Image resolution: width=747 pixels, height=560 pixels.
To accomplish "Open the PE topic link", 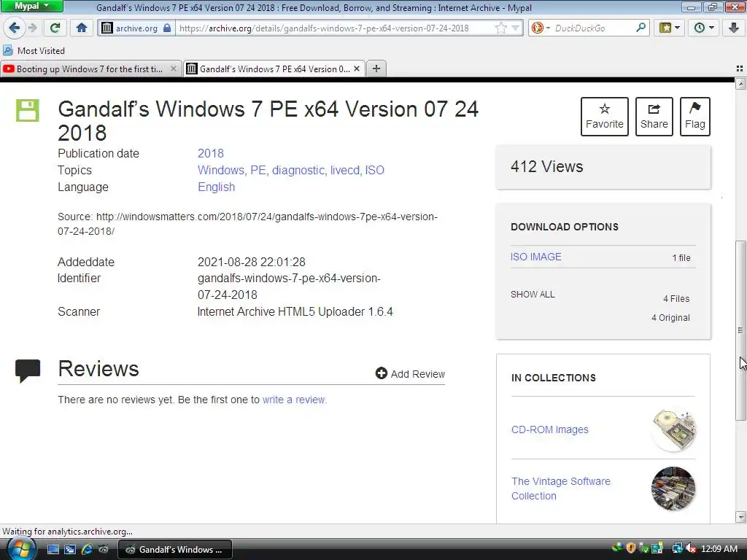I will (259, 170).
